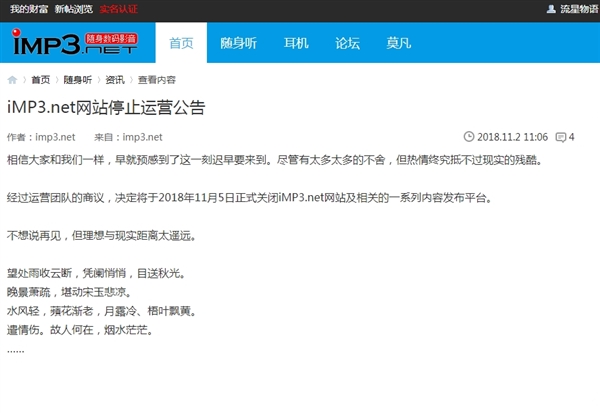Image resolution: width=600 pixels, height=413 pixels.
Task: Click the verse line 晚景萧疏
Action: [x=69, y=292]
